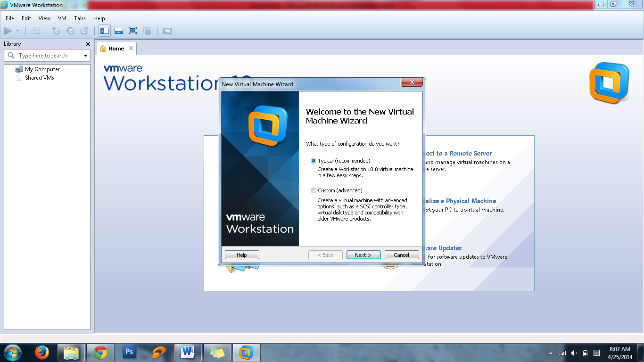Viewport: 644px width, 362px height.
Task: Click the Library search field
Action: coord(47,56)
